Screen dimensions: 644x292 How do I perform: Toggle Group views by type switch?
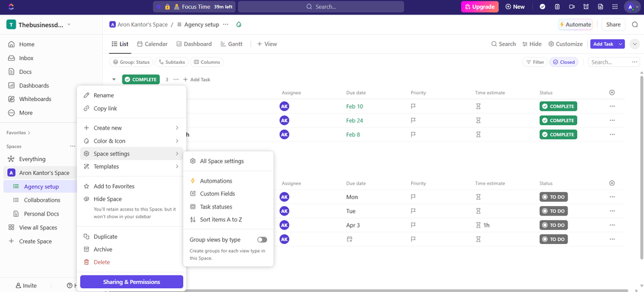[x=262, y=240]
